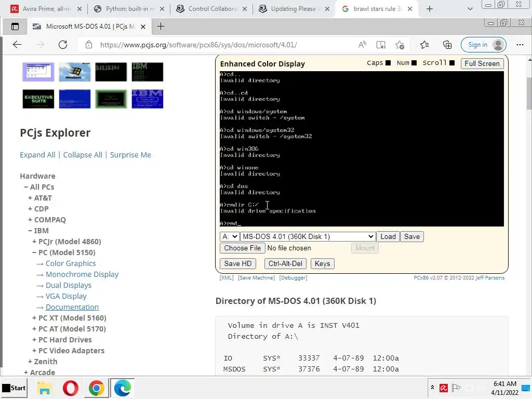Viewport: 532px width, 399px height.
Task: Add this page to favorites
Action: 400,45
